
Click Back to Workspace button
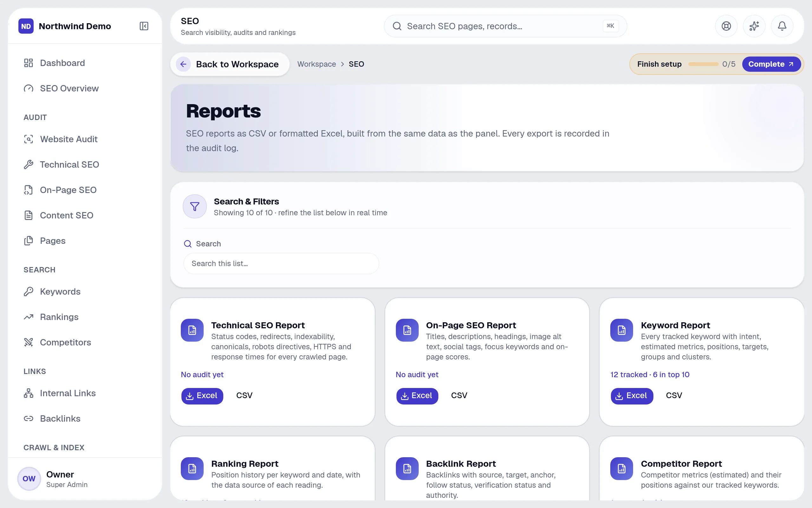(x=230, y=64)
